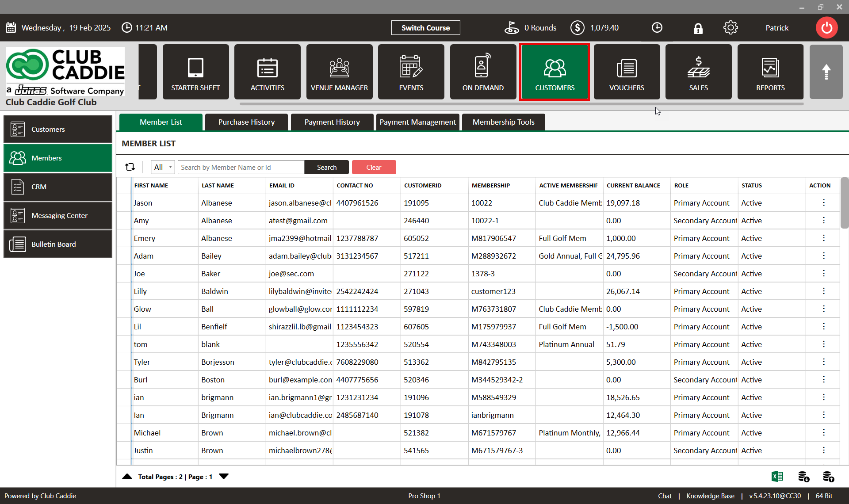Collapse the top module bar arrow
The width and height of the screenshot is (849, 504).
826,72
